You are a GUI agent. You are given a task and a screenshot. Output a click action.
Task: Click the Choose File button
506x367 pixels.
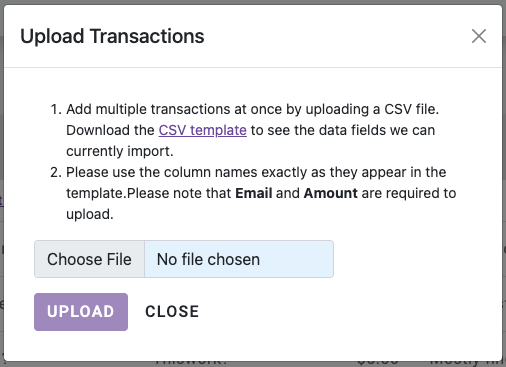[89, 259]
